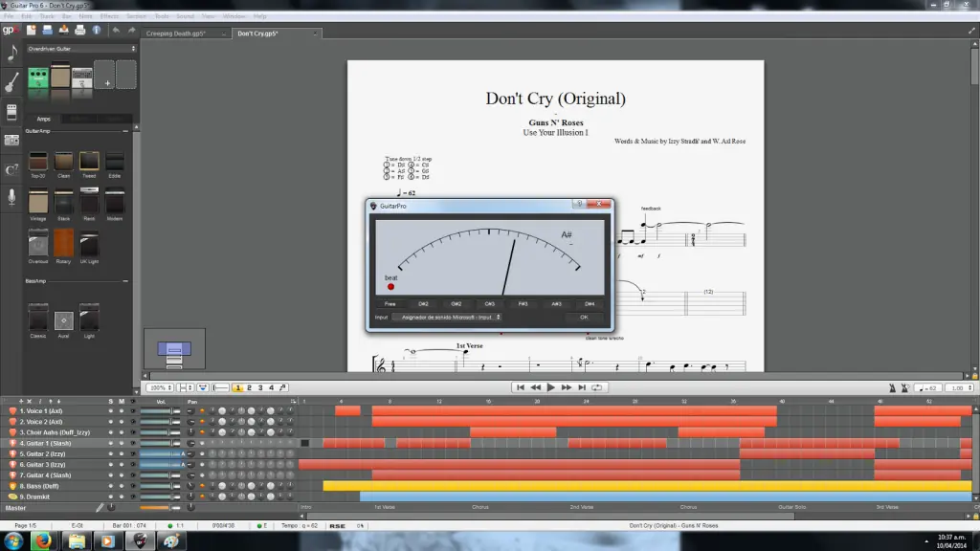Collapse the BassAmp section
980x551 pixels.
125,281
